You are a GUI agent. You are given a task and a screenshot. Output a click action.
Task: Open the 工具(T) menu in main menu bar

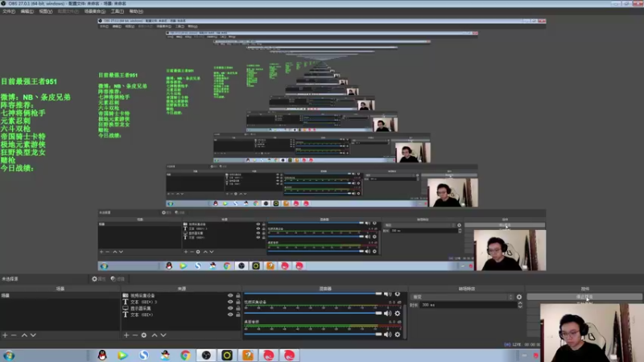[117, 11]
